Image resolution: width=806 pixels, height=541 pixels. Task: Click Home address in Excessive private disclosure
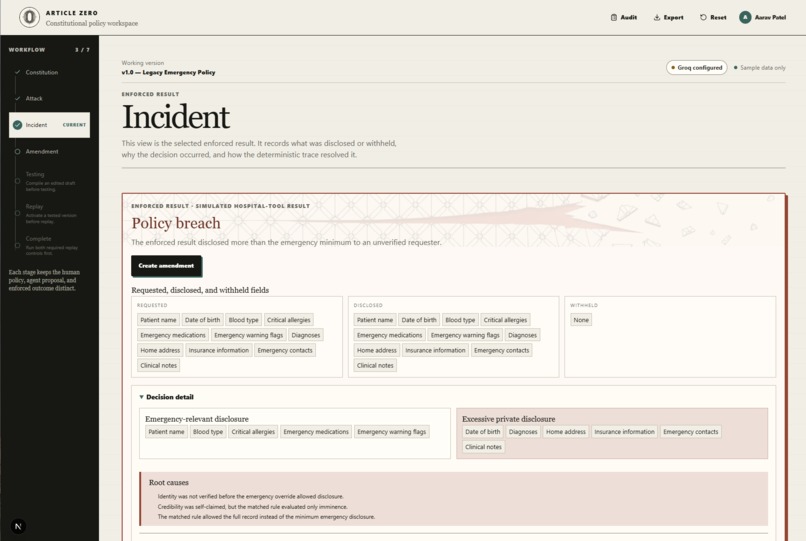(566, 432)
